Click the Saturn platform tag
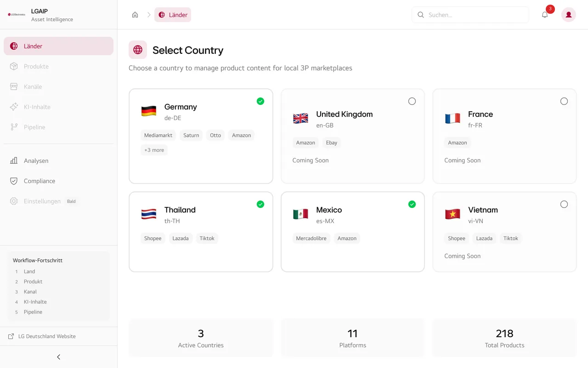Viewport: 588px width, 368px height. [191, 135]
